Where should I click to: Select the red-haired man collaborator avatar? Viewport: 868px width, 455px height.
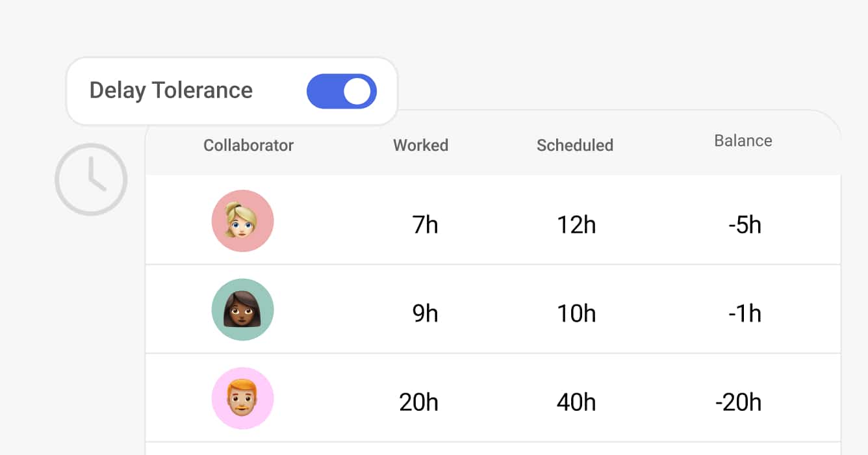point(242,398)
